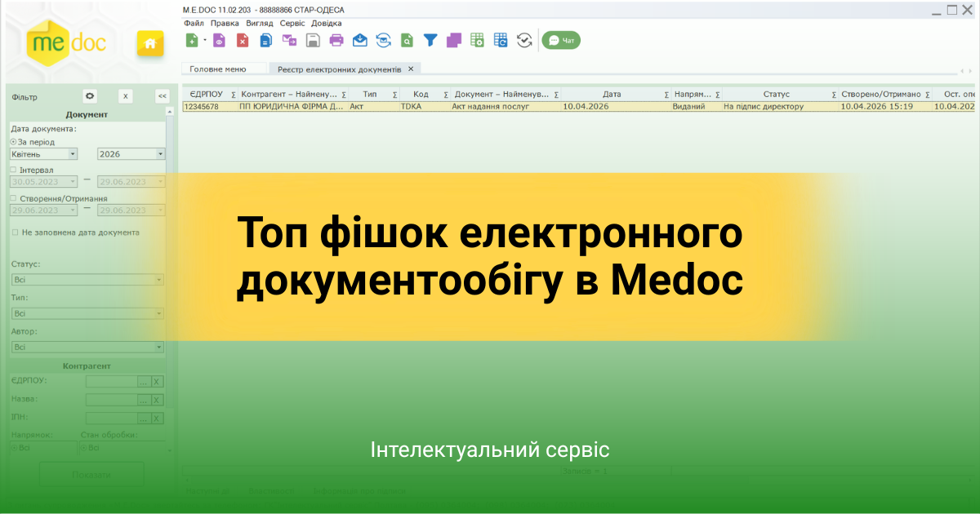This screenshot has height=514, width=980.
Task: Click the 10.04.2026 15:19 cell
Action: pyautogui.click(x=885, y=106)
